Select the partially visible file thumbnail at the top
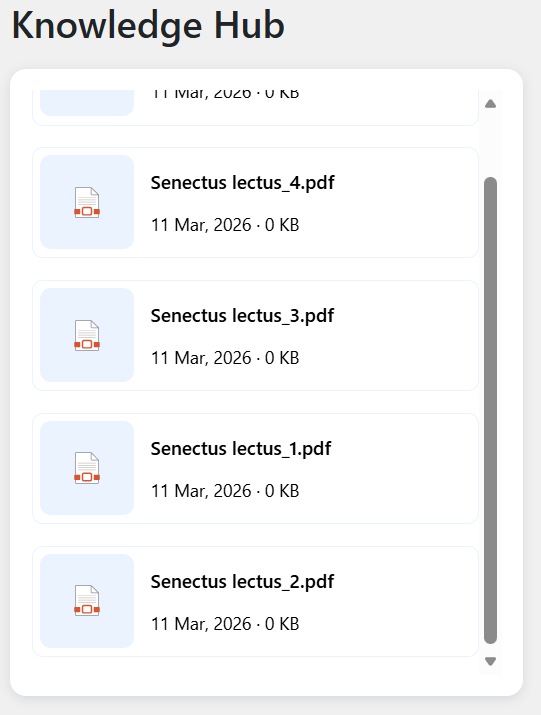541x715 pixels. [87, 103]
